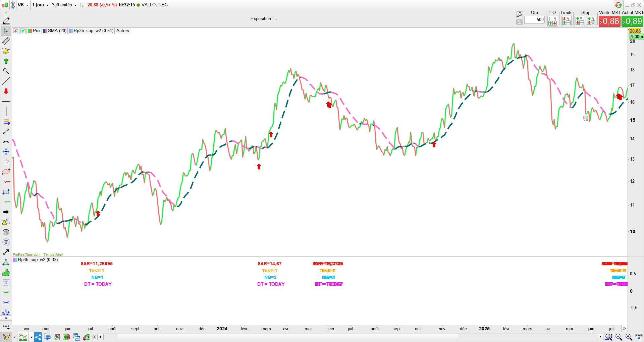Choose the diagonal trend line tool
644x342 pixels.
pyautogui.click(x=6, y=81)
